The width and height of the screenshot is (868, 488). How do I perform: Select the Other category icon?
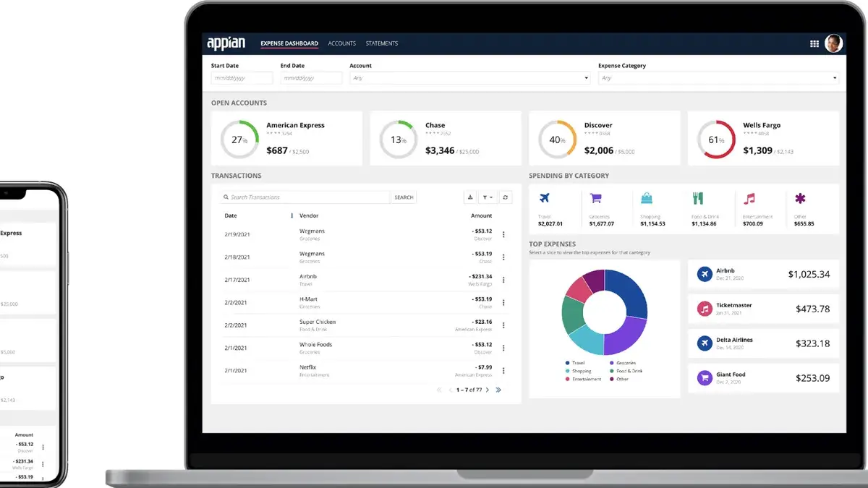click(x=799, y=197)
